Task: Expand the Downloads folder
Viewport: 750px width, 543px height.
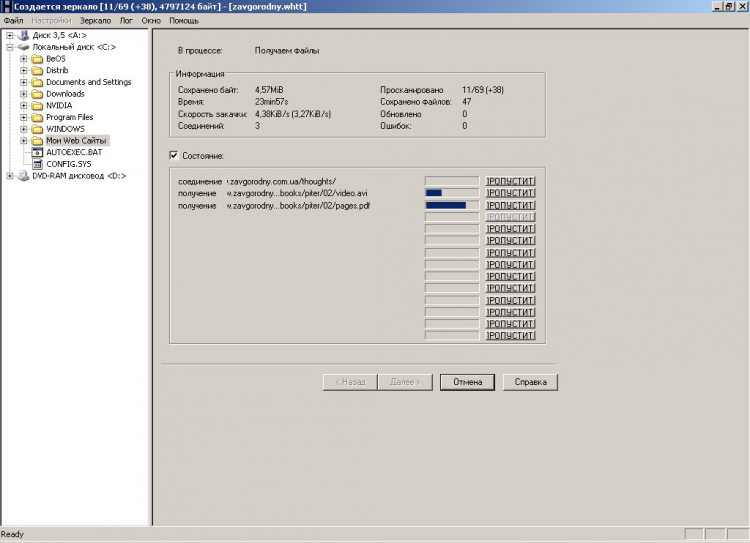Action: pyautogui.click(x=23, y=94)
